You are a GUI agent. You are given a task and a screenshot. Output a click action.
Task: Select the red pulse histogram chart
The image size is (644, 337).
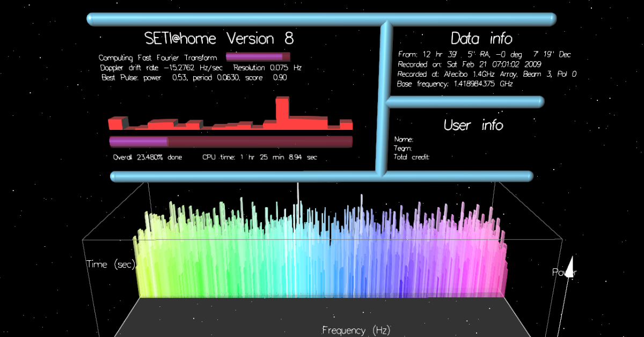(x=230, y=123)
